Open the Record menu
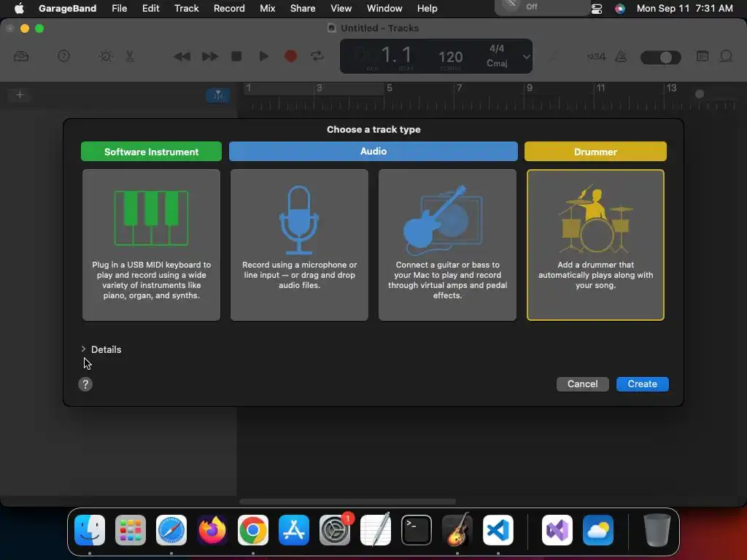Image resolution: width=747 pixels, height=560 pixels. tap(229, 8)
